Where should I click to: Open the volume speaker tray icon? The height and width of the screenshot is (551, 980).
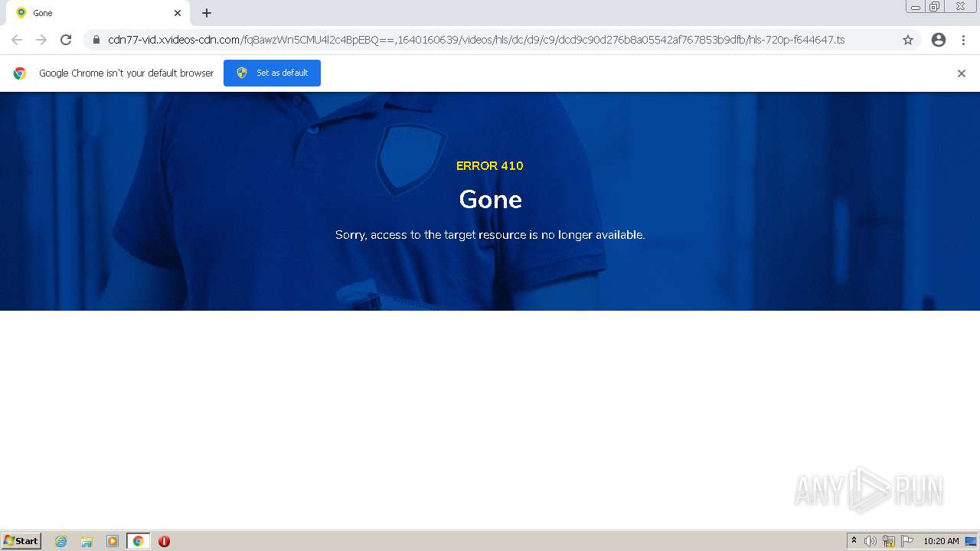[x=871, y=541]
